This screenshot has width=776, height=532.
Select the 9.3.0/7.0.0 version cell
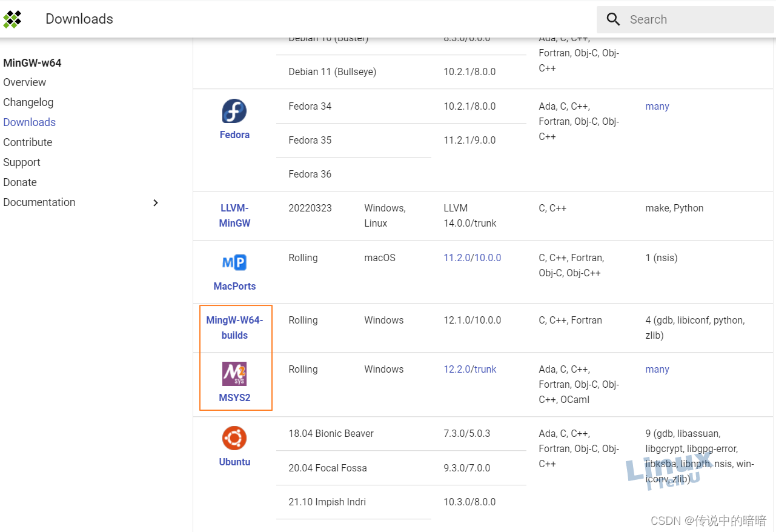(467, 468)
